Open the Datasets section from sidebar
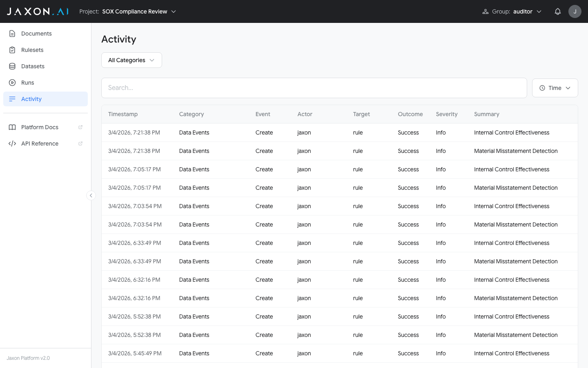This screenshot has height=368, width=588. coord(12,66)
